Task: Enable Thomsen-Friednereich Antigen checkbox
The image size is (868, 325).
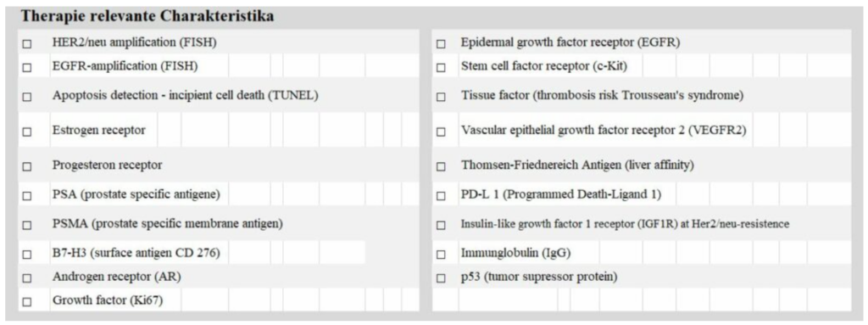Action: pyautogui.click(x=441, y=166)
